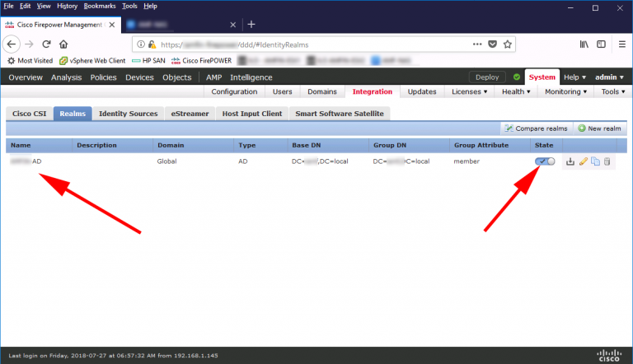Select the System menu
Viewport: 633px width, 364px height.
click(x=542, y=77)
